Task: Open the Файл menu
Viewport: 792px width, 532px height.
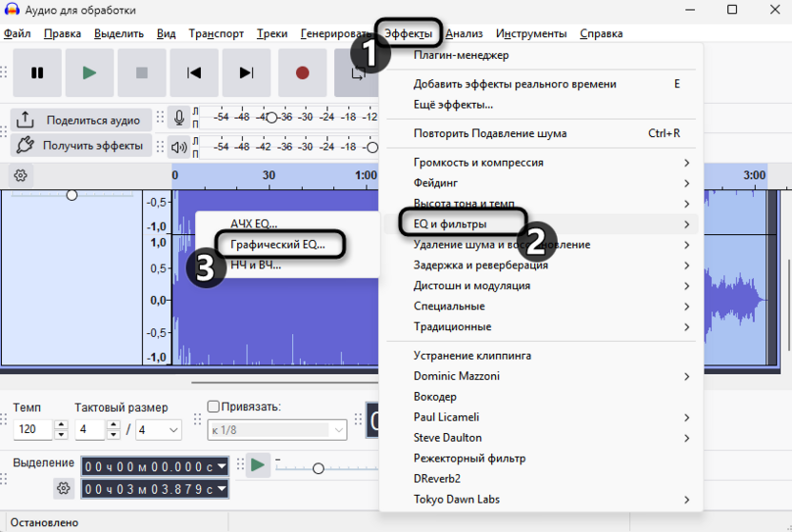Action: (17, 34)
